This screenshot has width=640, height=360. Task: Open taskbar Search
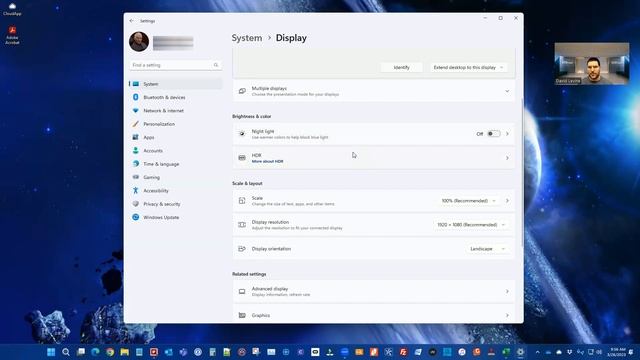tap(66, 352)
